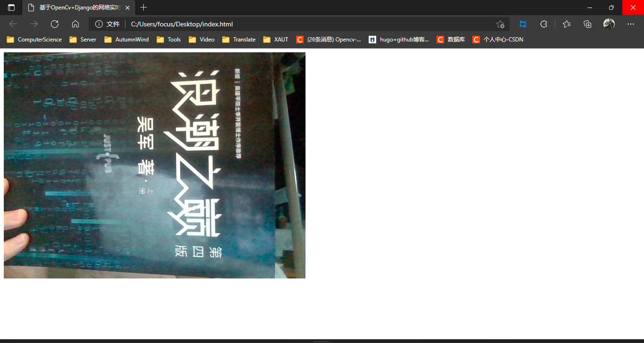Open the 数据库 bookmark

tap(451, 40)
